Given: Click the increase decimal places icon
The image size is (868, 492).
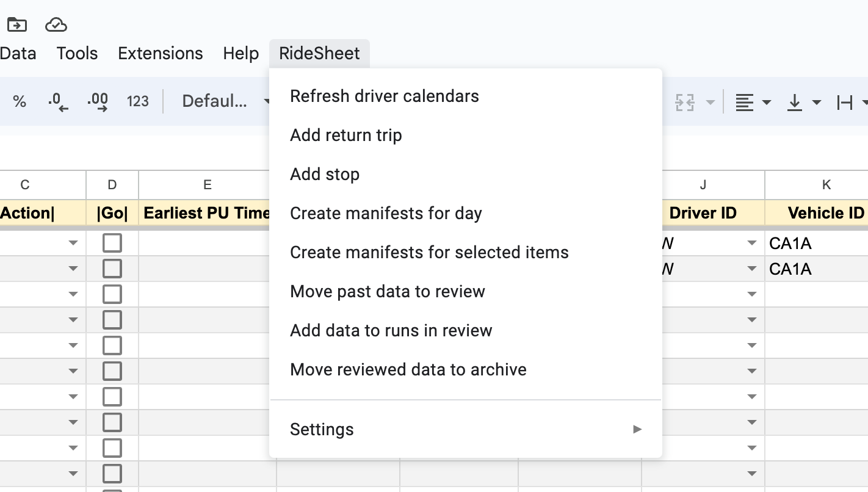Looking at the screenshot, I should point(98,101).
